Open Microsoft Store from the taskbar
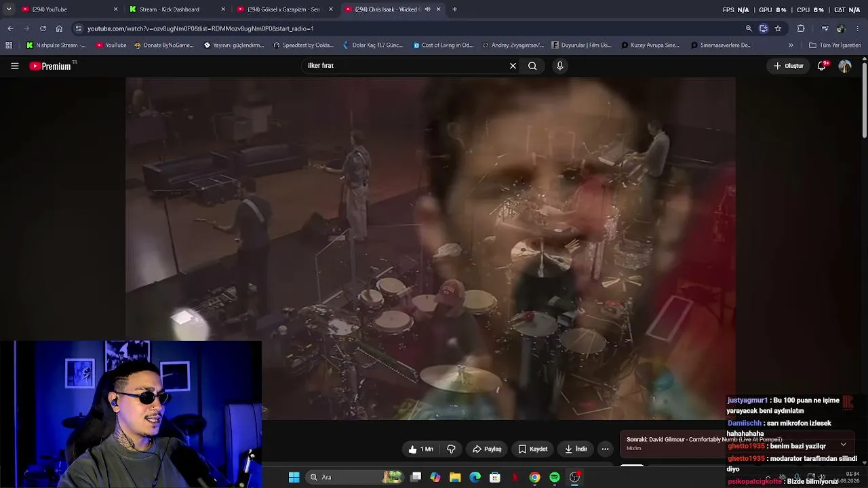Viewport: 868px width, 488px height. 495,477
